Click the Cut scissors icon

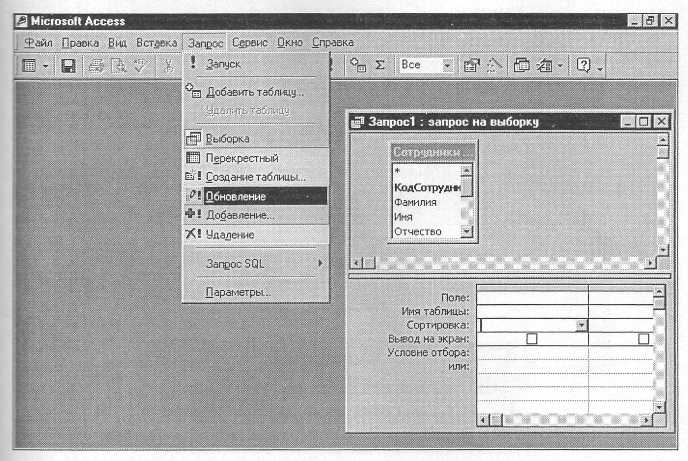coord(168,66)
